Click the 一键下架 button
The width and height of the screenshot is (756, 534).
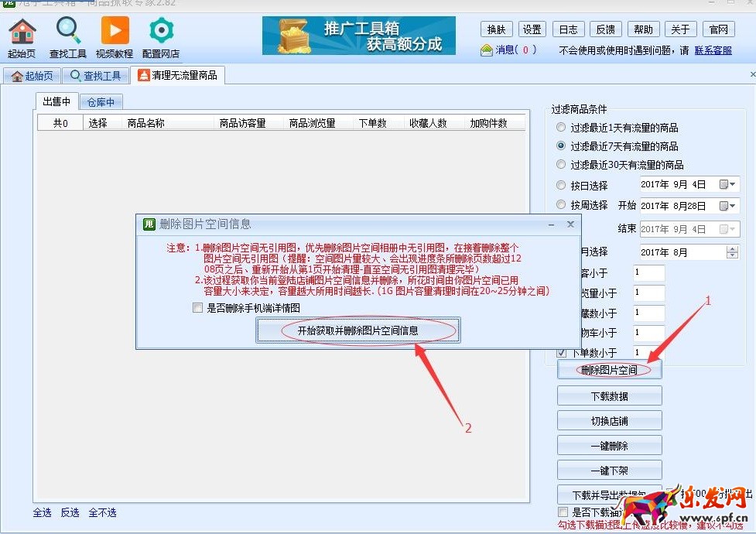[x=609, y=470]
